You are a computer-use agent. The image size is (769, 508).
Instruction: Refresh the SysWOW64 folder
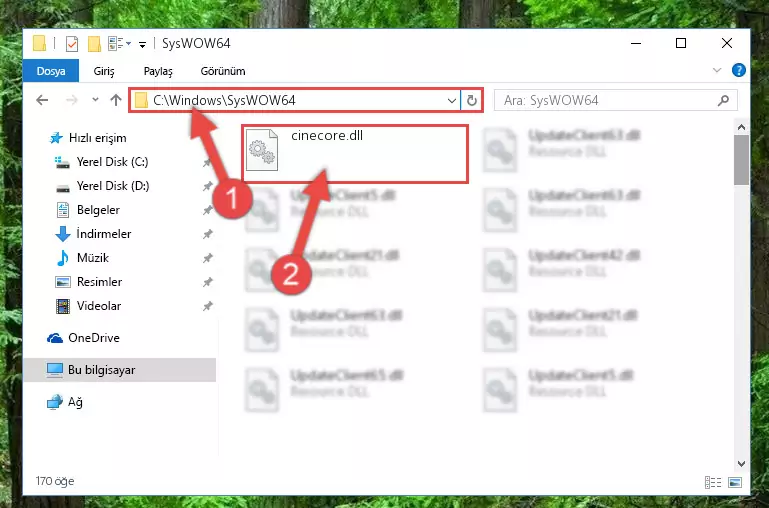[472, 101]
